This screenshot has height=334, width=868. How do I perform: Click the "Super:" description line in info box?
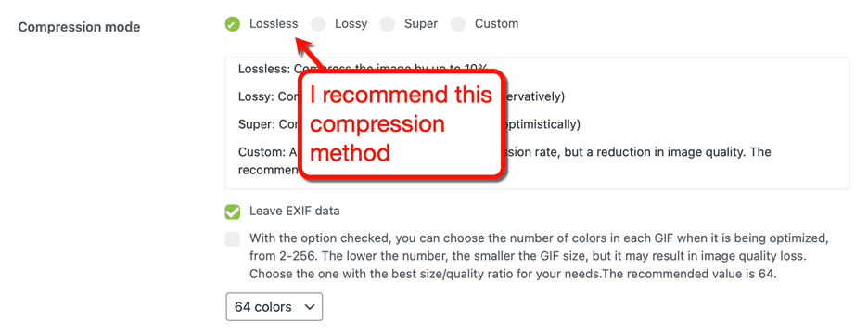[409, 124]
